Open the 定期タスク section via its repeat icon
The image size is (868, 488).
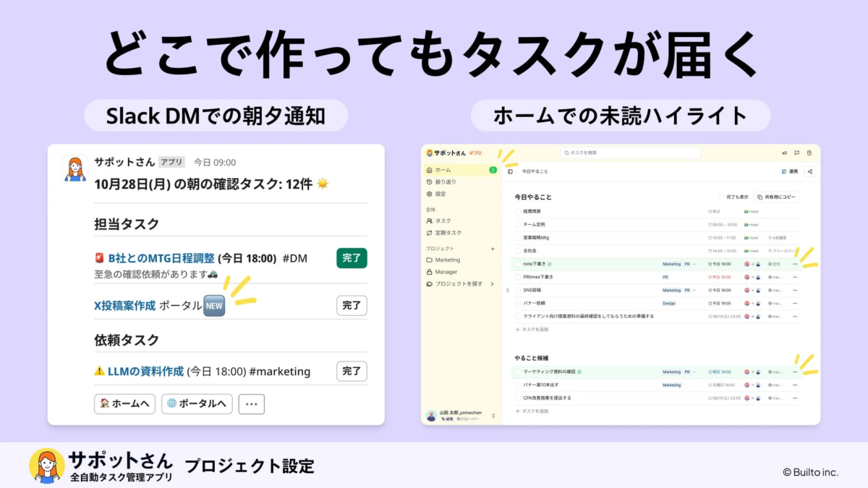pyautogui.click(x=430, y=233)
